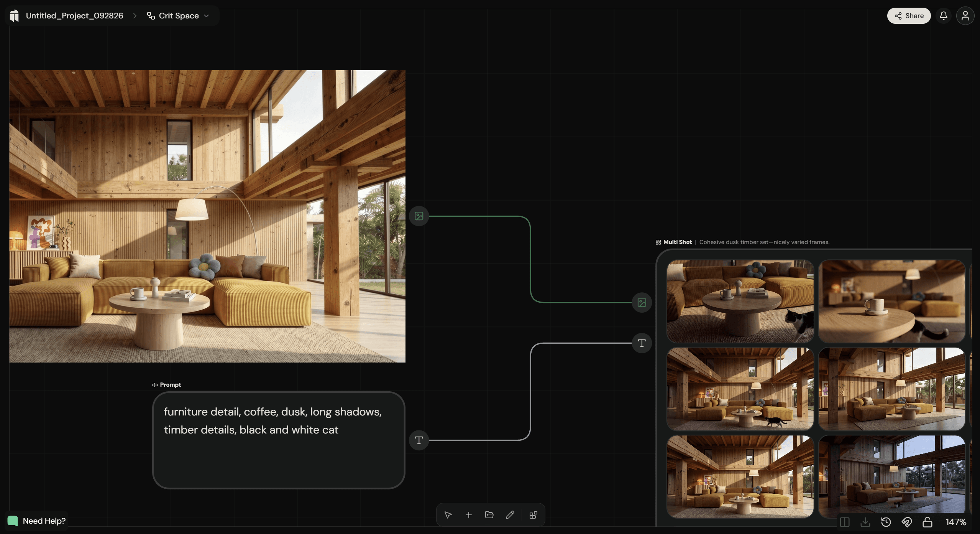Open Untitled_Project_092826 breadcrumb
Viewport: 980px width, 534px height.
point(74,16)
